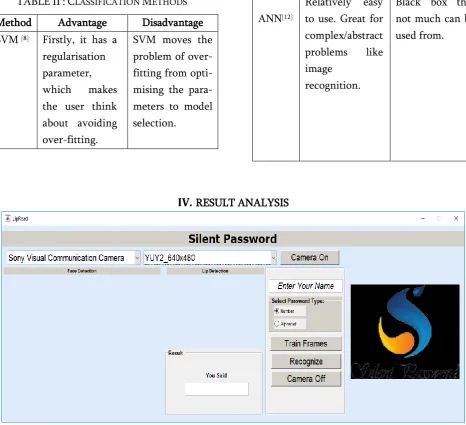Close the LipRead window

(456, 219)
